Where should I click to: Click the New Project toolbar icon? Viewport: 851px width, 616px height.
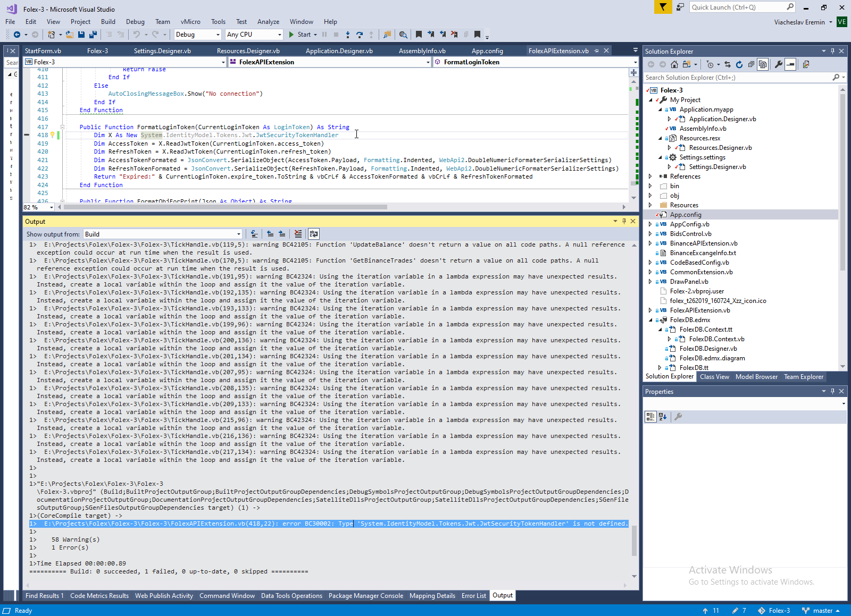(x=51, y=35)
